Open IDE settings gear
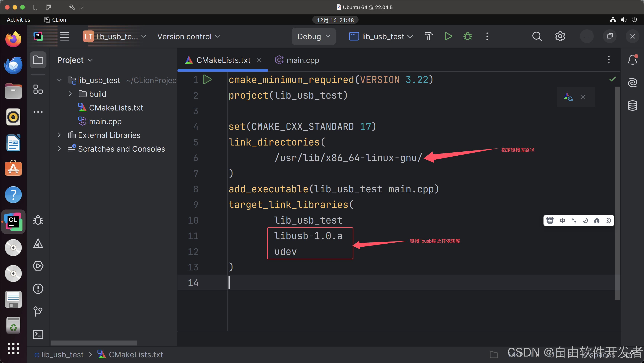Image resolution: width=644 pixels, height=363 pixels. click(560, 37)
